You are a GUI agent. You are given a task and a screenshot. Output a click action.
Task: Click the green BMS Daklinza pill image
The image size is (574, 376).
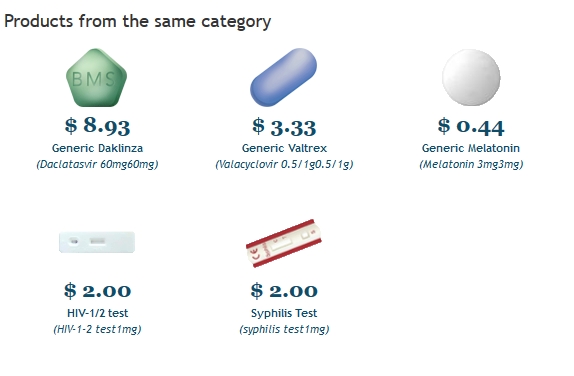click(x=97, y=78)
